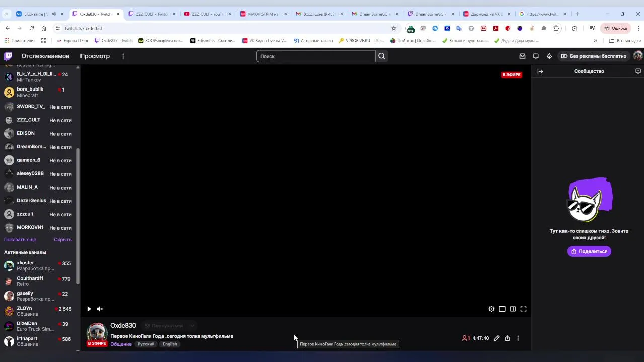
Task: Expand the hidden bookmarks chevron
Action: tap(595, 41)
